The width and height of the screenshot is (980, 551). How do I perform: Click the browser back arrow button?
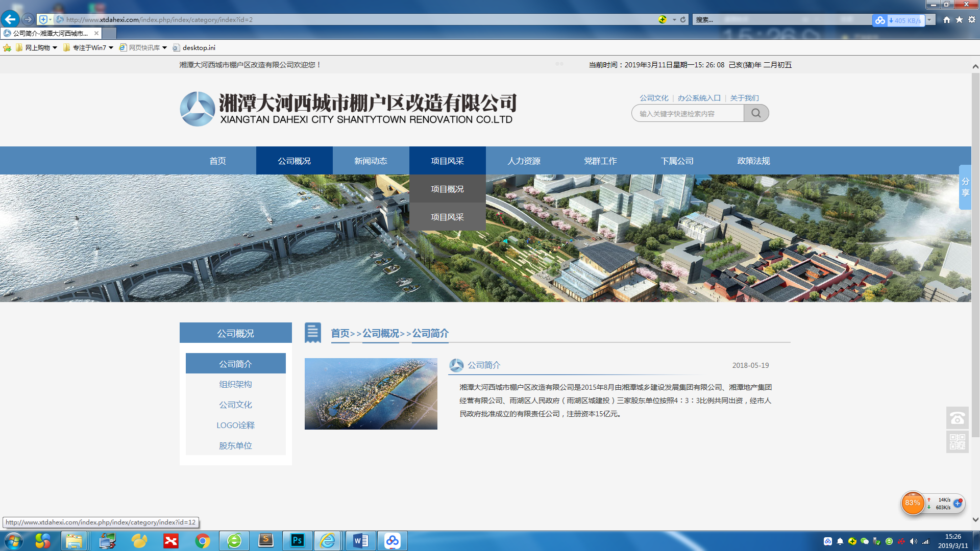(x=10, y=19)
